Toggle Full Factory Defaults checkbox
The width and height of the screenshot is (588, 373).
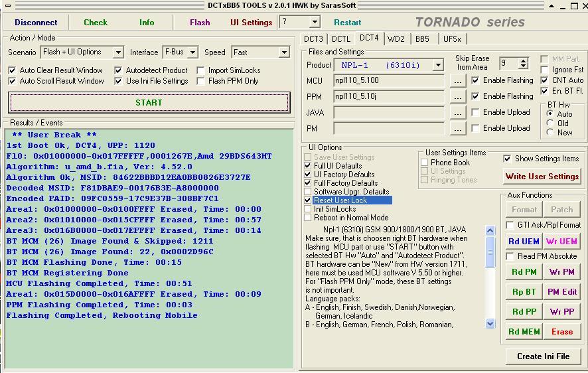click(x=307, y=183)
